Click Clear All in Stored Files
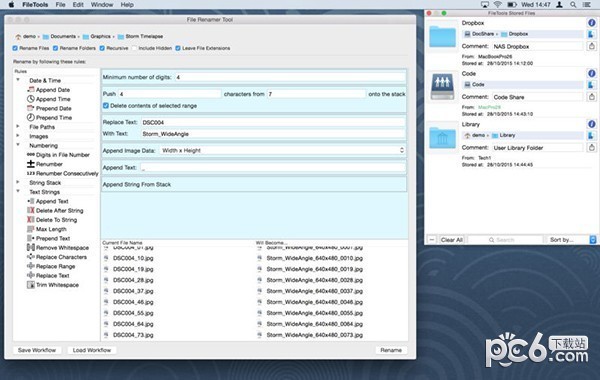This screenshot has height=380, width=600. pyautogui.click(x=452, y=240)
